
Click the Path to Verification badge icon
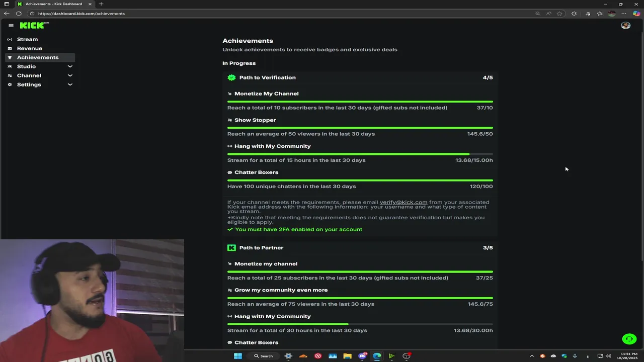tap(231, 77)
